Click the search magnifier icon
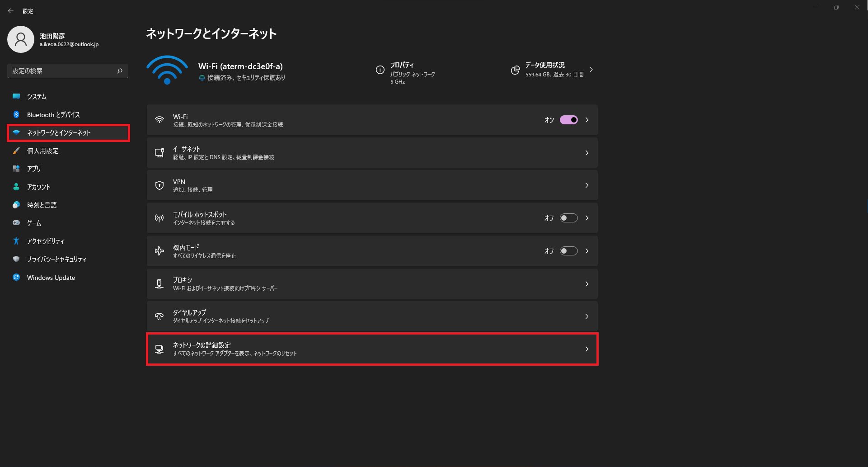This screenshot has height=467, width=868. 120,71
